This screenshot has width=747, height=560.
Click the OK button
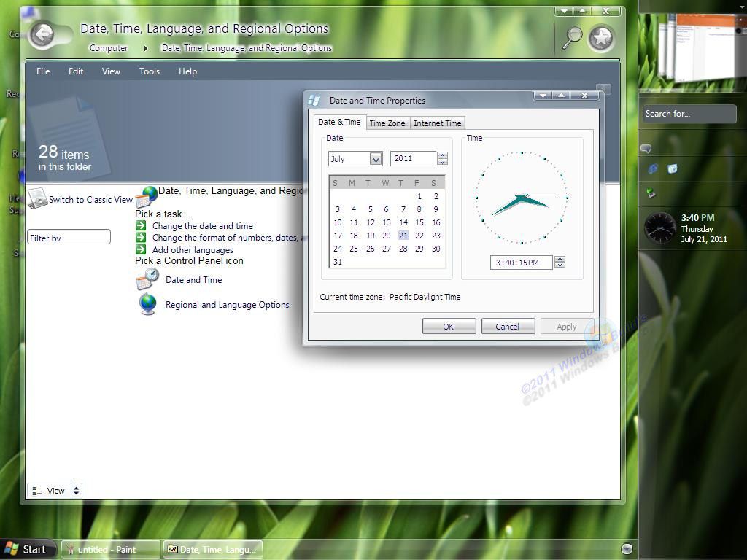449,327
